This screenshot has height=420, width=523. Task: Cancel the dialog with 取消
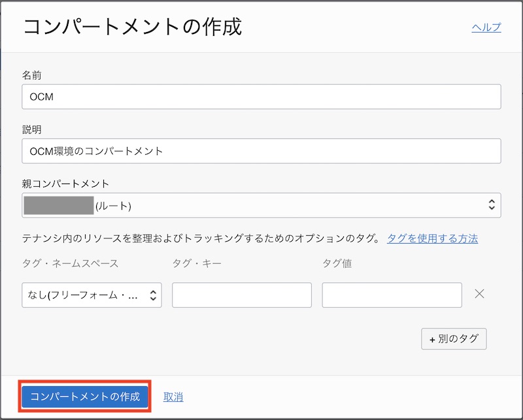point(174,396)
